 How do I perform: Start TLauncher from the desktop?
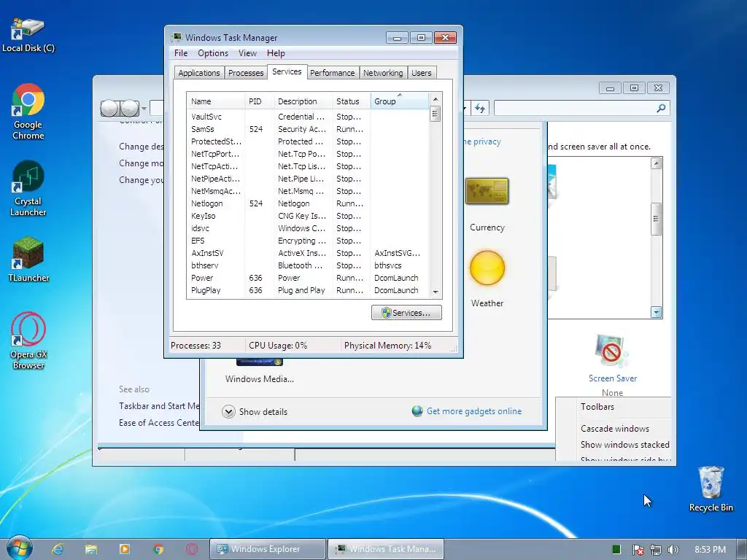click(x=28, y=259)
